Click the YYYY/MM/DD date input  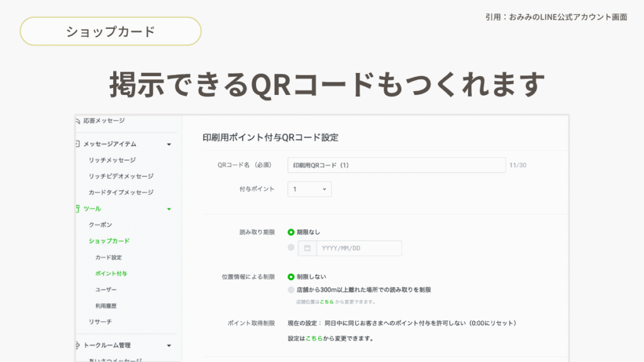pyautogui.click(x=358, y=248)
